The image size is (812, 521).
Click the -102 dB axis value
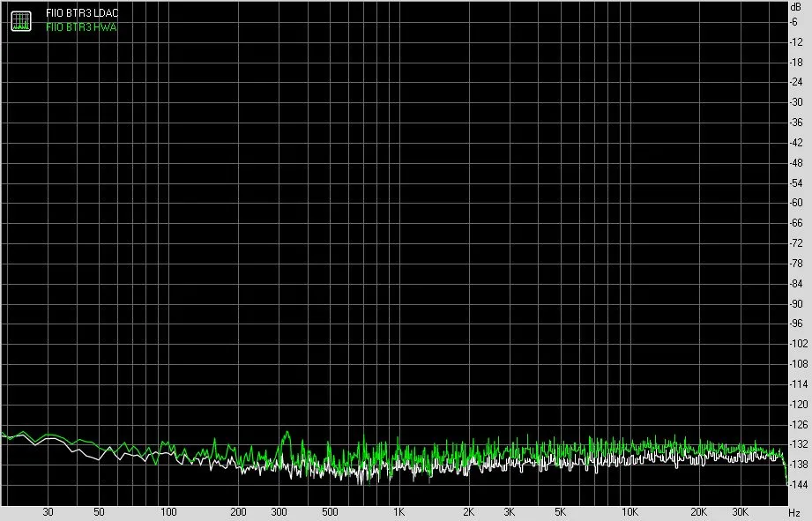[798, 343]
